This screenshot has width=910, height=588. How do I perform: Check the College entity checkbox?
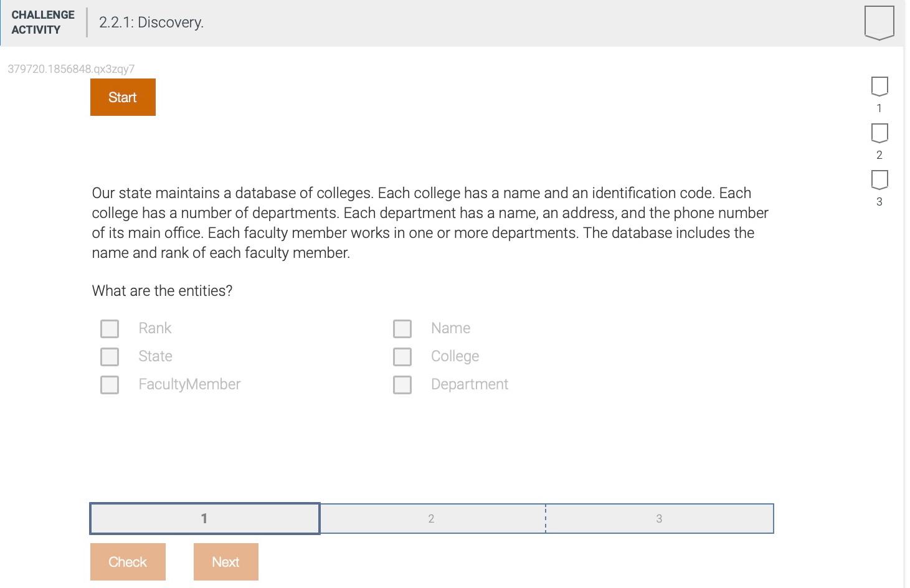point(402,356)
